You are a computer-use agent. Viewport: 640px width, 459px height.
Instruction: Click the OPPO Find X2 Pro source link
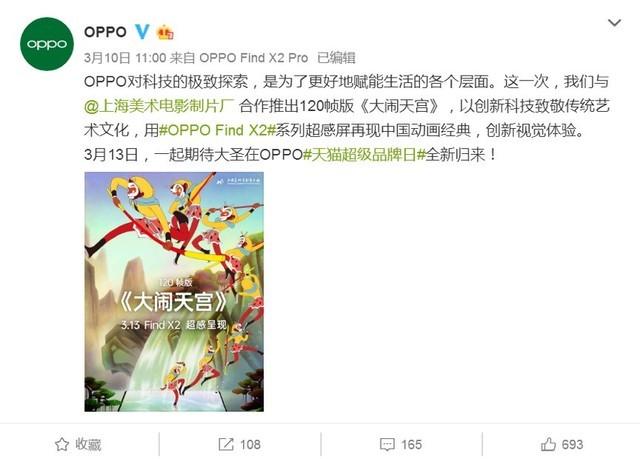click(253, 58)
